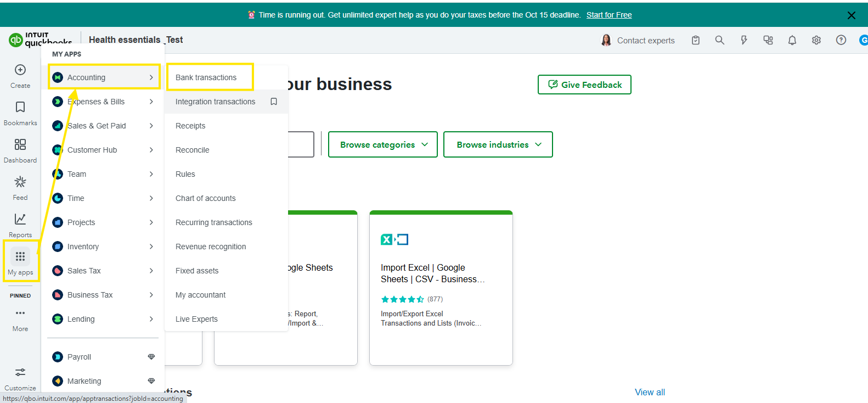Screen dimensions: 868x403
Task: Expand the Sales & Get Paid submenu arrow
Action: click(x=151, y=126)
